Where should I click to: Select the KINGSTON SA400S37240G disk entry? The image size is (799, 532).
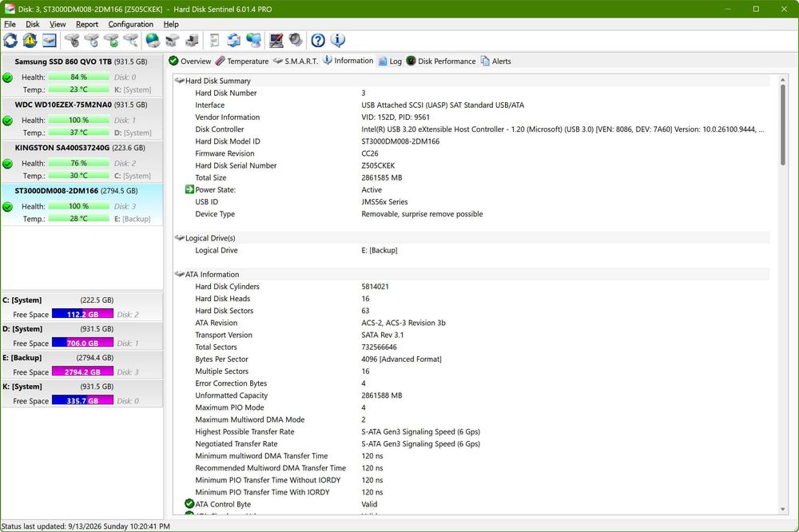pyautogui.click(x=82, y=161)
